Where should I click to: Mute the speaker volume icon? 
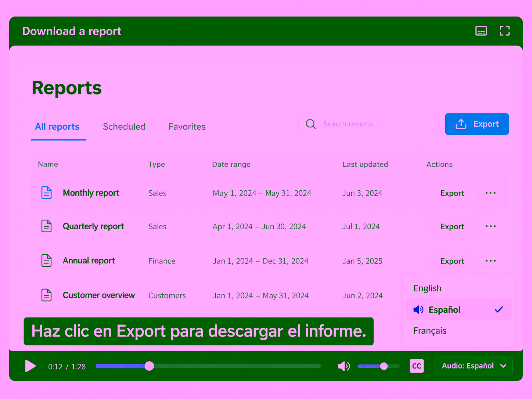pyautogui.click(x=344, y=366)
